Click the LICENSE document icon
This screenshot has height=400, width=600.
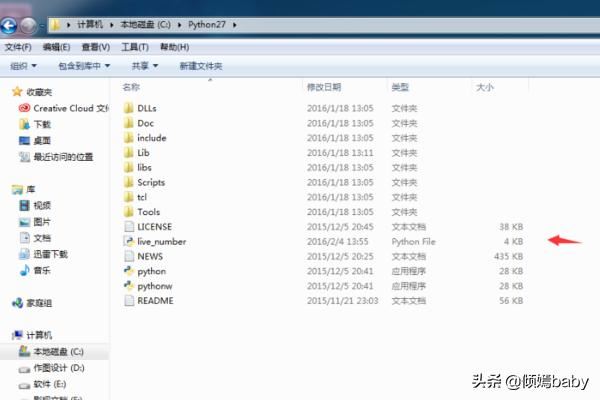[x=129, y=227]
